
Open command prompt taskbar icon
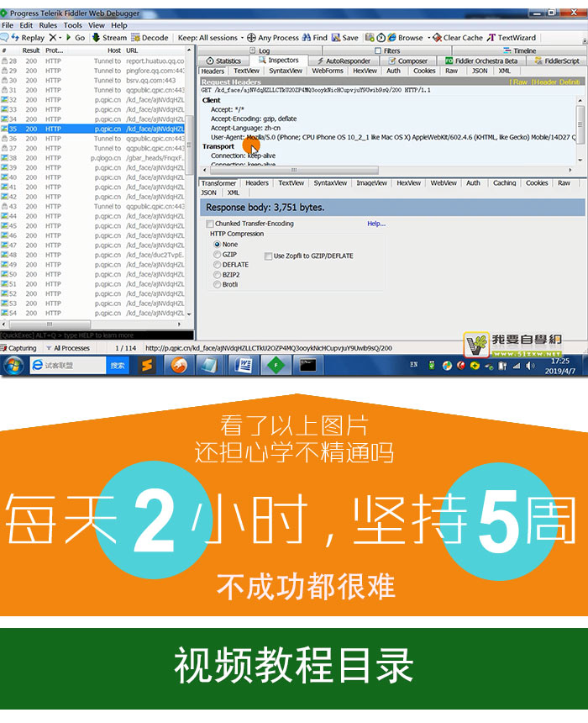click(307, 366)
